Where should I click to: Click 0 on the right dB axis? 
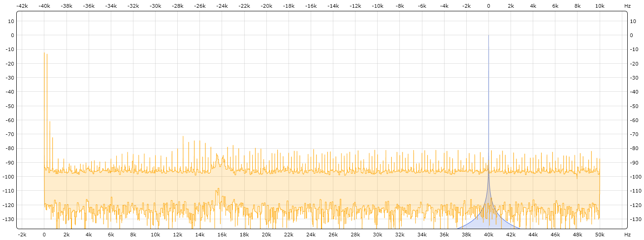[634, 35]
